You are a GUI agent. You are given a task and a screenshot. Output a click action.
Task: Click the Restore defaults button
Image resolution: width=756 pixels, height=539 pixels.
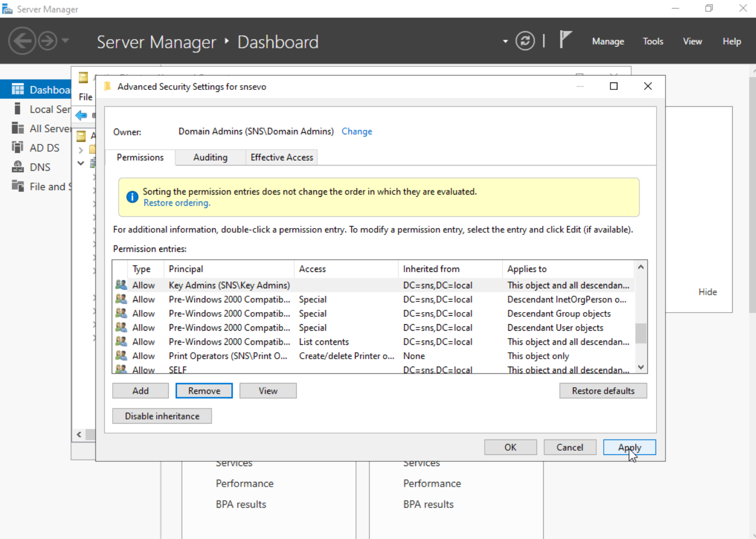click(x=603, y=391)
